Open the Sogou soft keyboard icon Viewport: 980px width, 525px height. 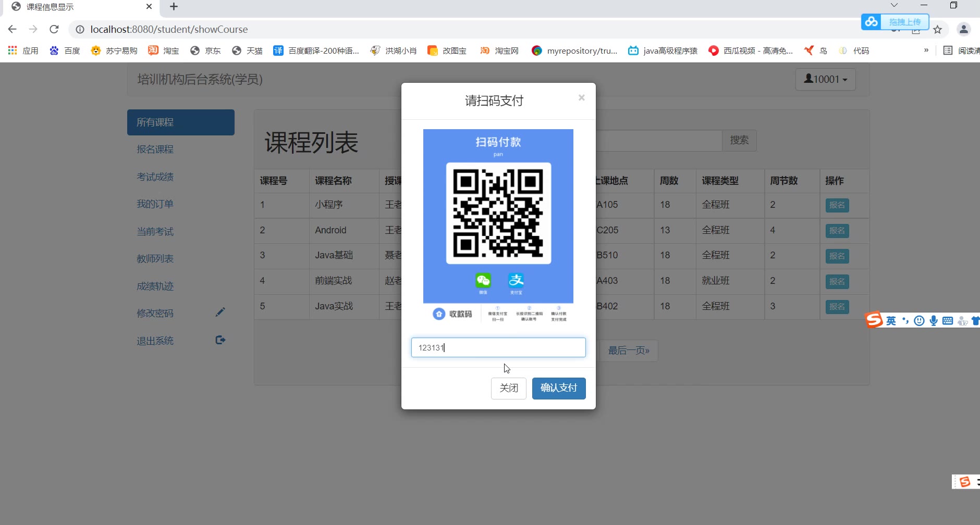click(948, 321)
